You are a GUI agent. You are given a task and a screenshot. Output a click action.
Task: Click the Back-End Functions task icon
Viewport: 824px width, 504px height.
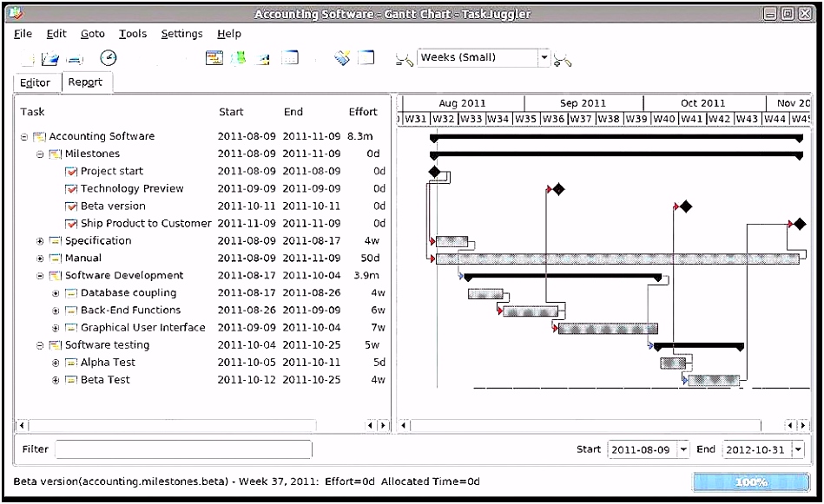point(71,311)
